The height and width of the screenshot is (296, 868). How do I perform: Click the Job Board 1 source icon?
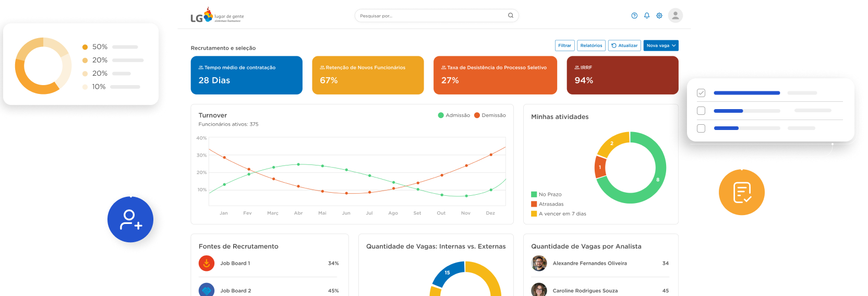207,263
